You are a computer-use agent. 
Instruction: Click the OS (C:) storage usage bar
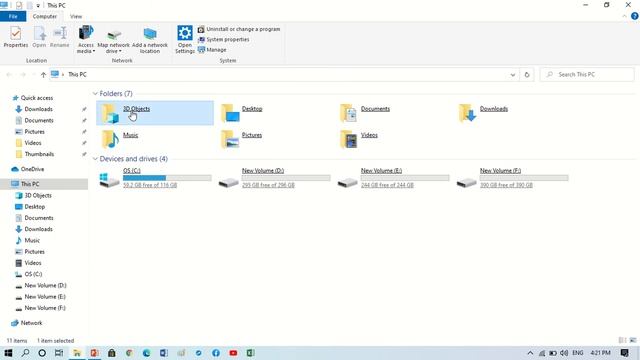[x=167, y=178]
